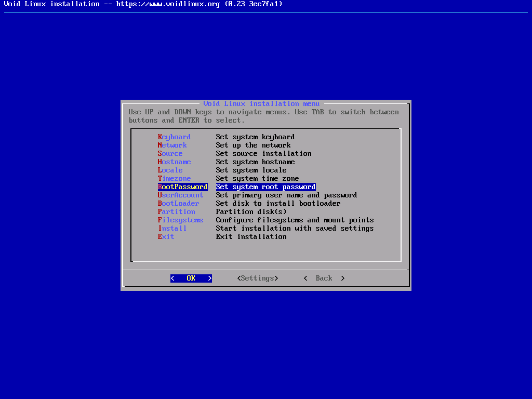Click the Back button
The width and height of the screenshot is (532, 399).
[324, 278]
